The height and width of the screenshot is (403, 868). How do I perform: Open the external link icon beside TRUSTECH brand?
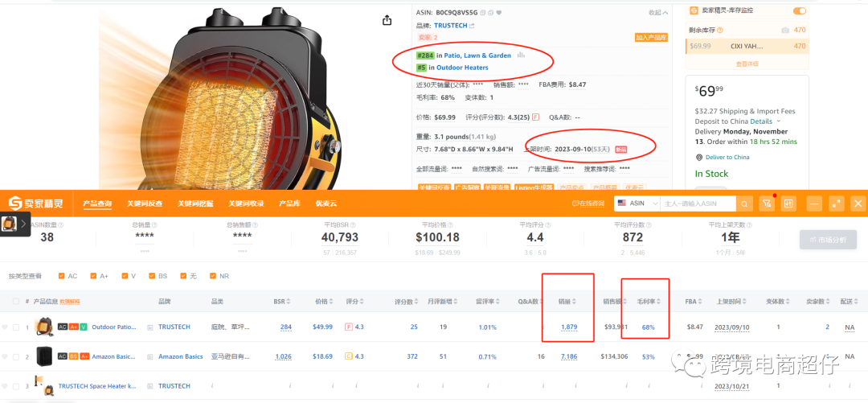tap(472, 26)
